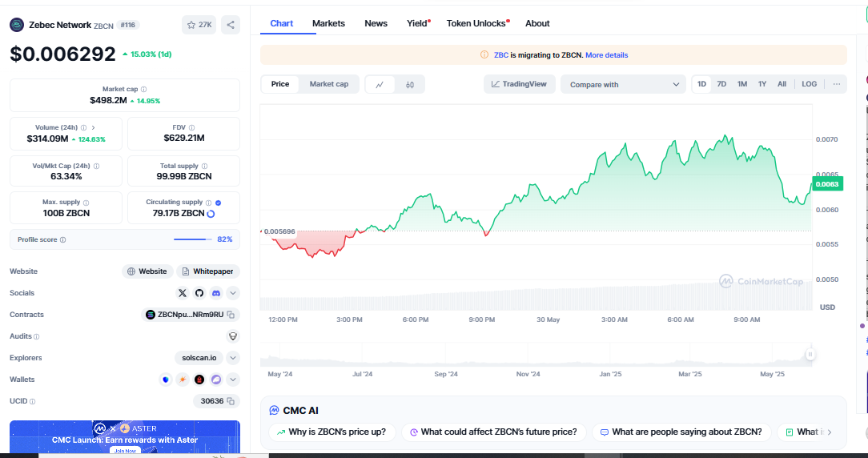Image resolution: width=868 pixels, height=458 pixels.
Task: Add ZBCN to watchlist star button
Action: pos(199,25)
